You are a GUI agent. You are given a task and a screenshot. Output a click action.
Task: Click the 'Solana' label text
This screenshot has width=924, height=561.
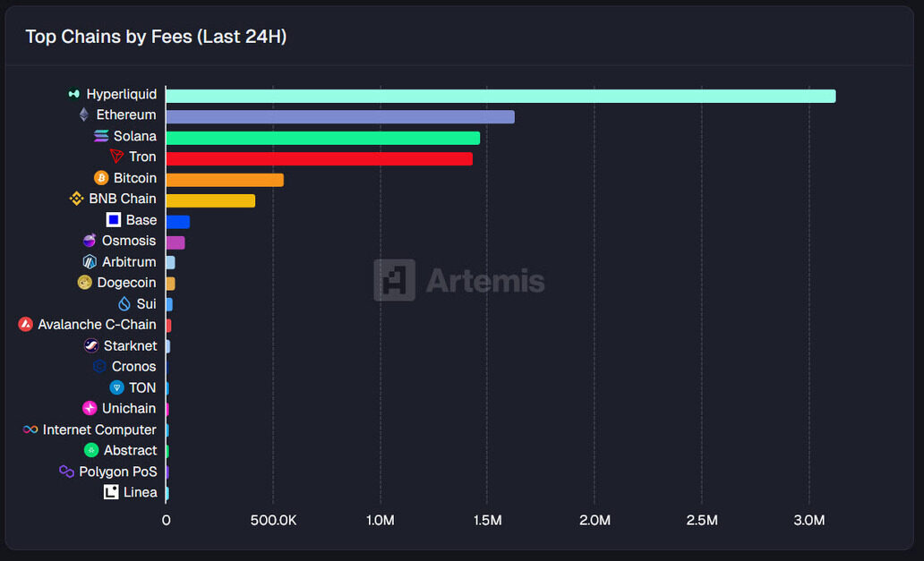pos(135,136)
